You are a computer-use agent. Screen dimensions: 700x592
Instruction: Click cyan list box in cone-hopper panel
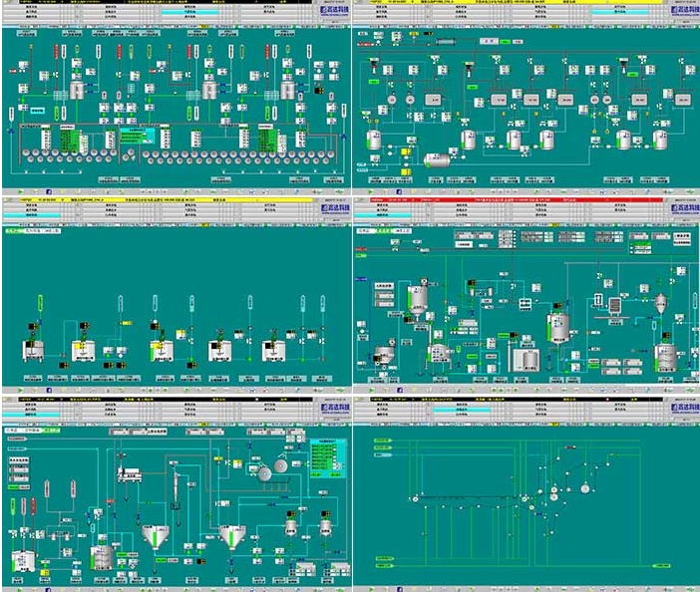tap(329, 457)
